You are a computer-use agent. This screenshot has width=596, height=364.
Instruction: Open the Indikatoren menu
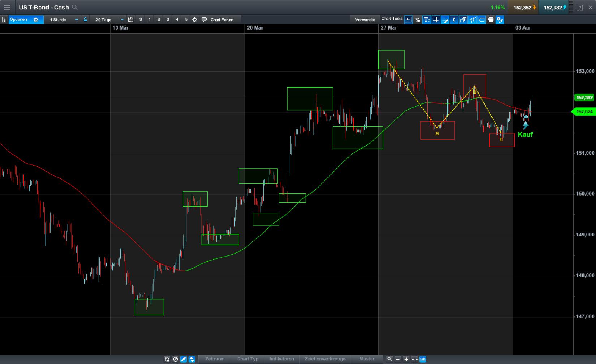[282, 359]
